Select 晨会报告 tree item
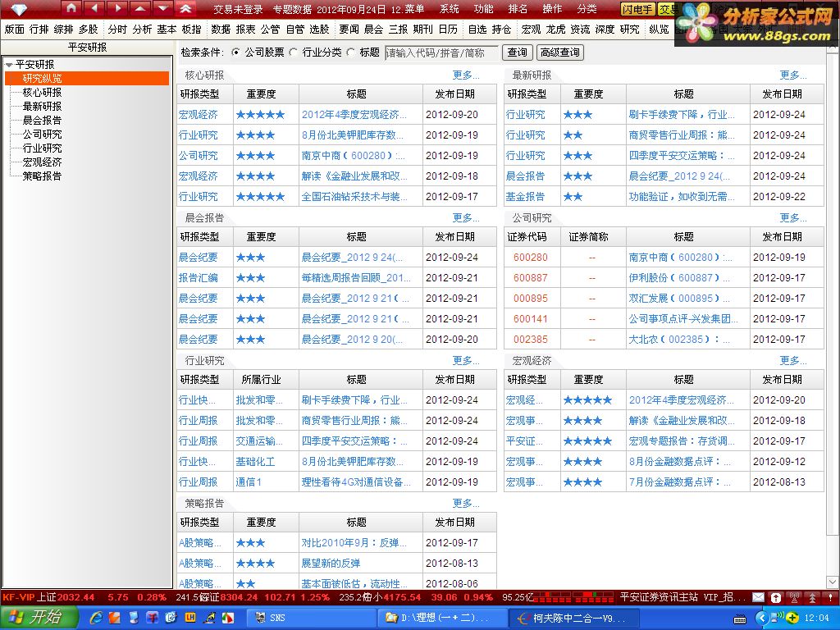Screen dimensions: 840x630 [x=43, y=120]
